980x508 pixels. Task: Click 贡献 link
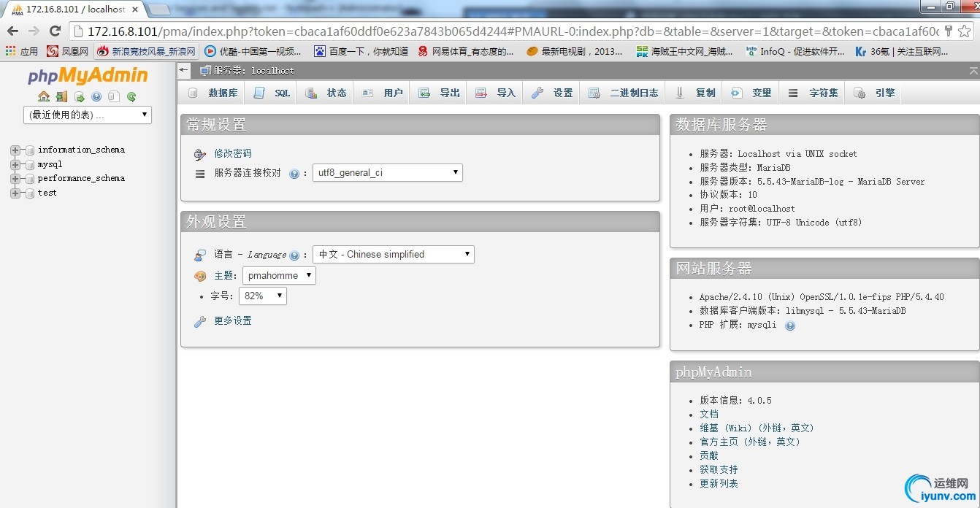(x=709, y=455)
